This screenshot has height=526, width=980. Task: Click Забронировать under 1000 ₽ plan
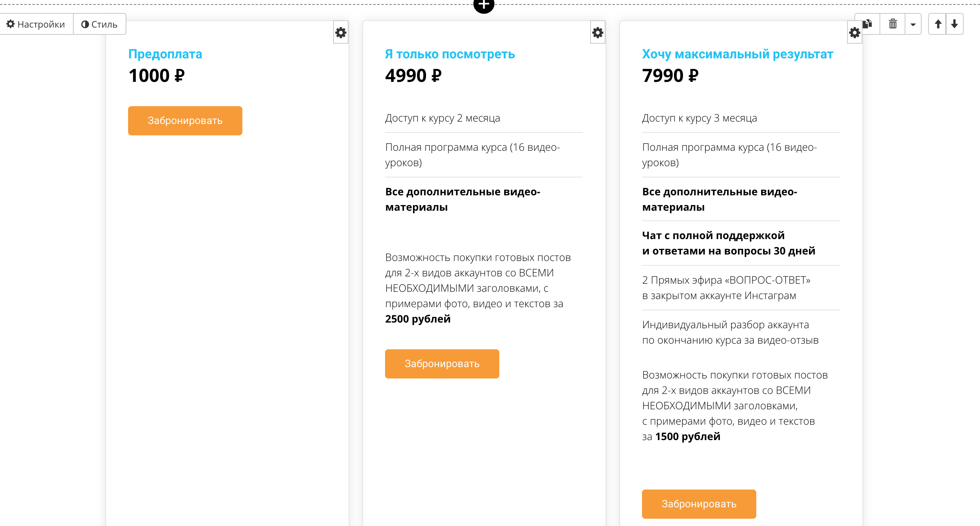click(185, 121)
